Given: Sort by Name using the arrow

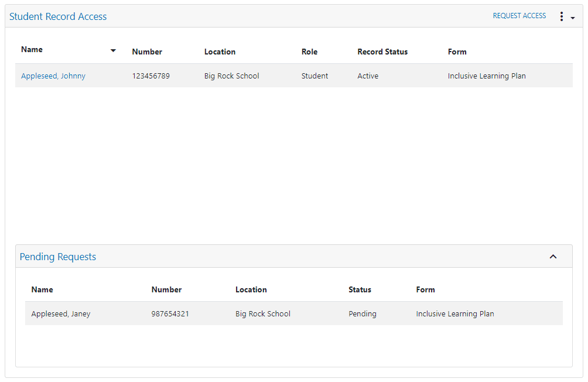Looking at the screenshot, I should pyautogui.click(x=113, y=50).
